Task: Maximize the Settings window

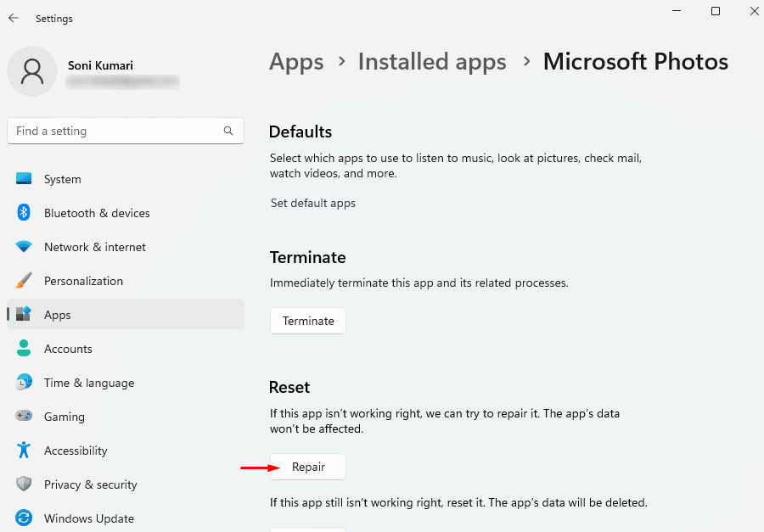Action: tap(716, 11)
